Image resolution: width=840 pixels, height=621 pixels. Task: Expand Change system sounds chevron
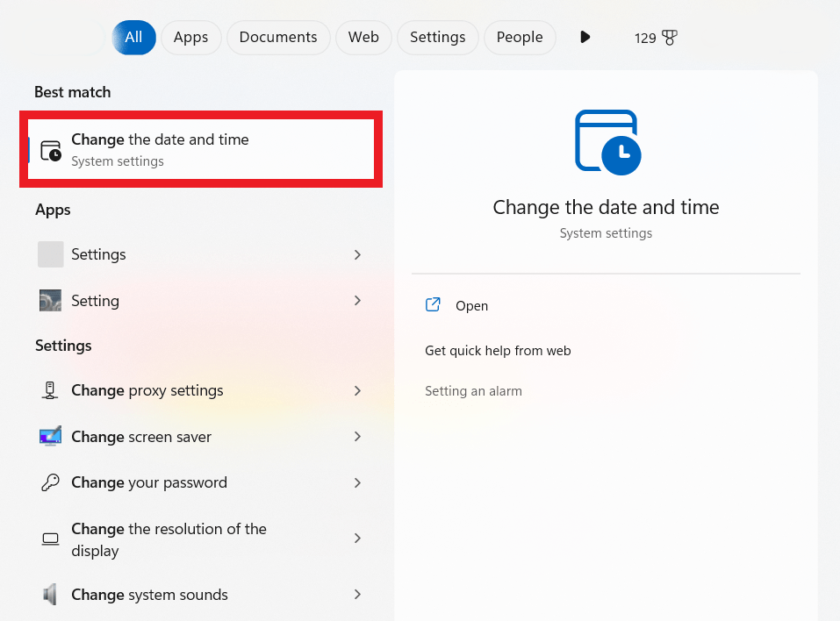tap(357, 594)
